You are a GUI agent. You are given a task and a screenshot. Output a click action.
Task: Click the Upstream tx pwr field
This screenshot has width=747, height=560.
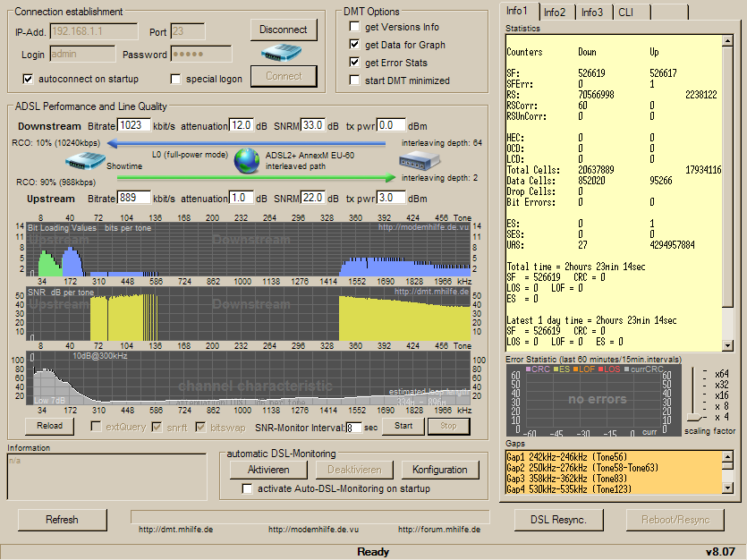pos(391,198)
